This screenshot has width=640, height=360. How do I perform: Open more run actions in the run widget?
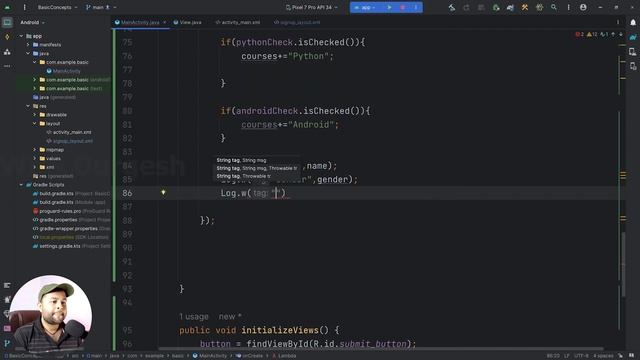click(x=416, y=7)
